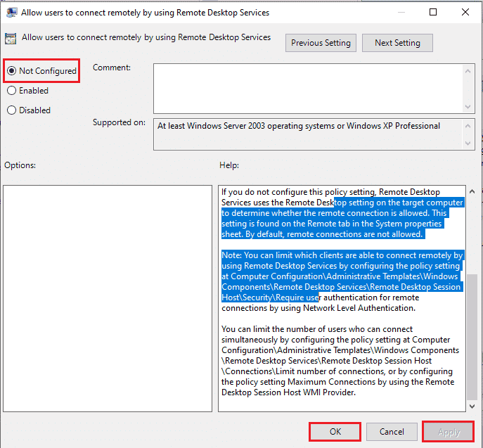
Task: Click the Cancel button
Action: [392, 431]
